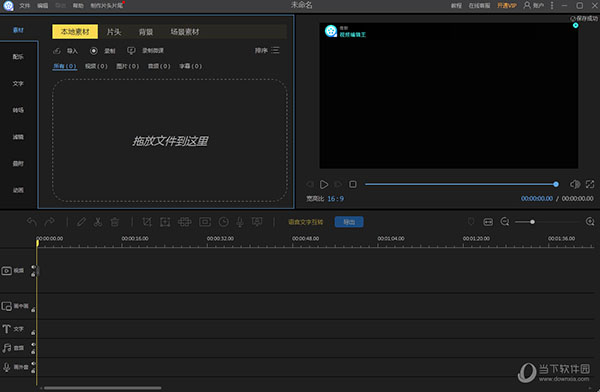Select the 素材 sidebar category
The image size is (600, 392).
[x=18, y=30]
